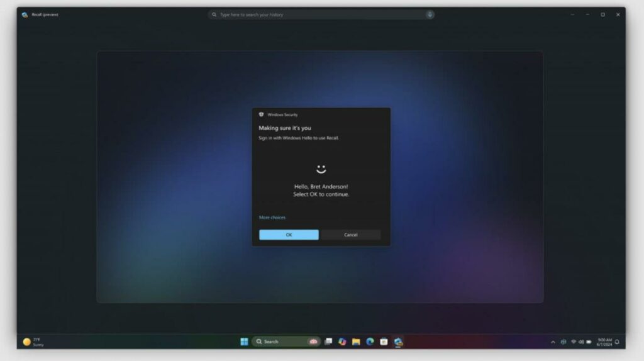Screen dimensions: 644x361
Task: Cancel the Windows Security prompt
Action: pyautogui.click(x=351, y=235)
